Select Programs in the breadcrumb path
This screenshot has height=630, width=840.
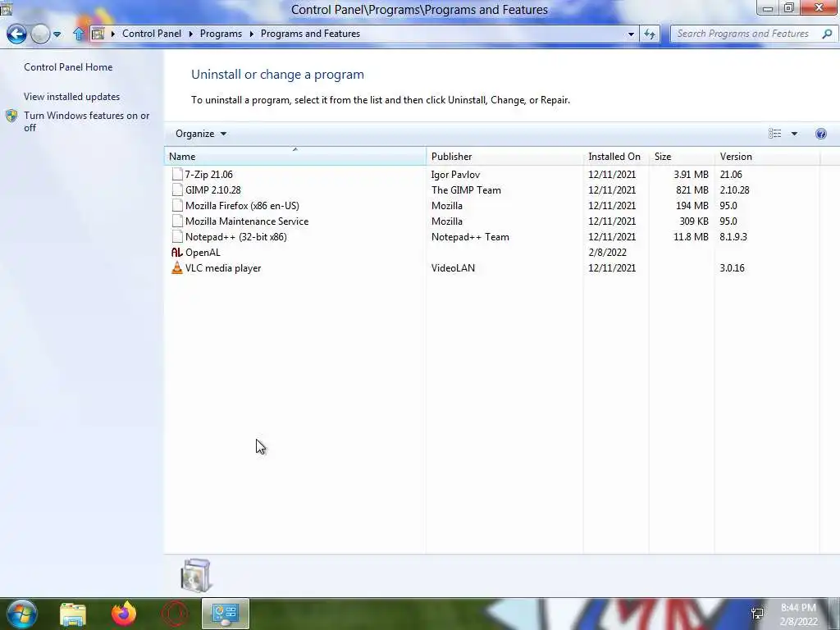[x=221, y=34]
